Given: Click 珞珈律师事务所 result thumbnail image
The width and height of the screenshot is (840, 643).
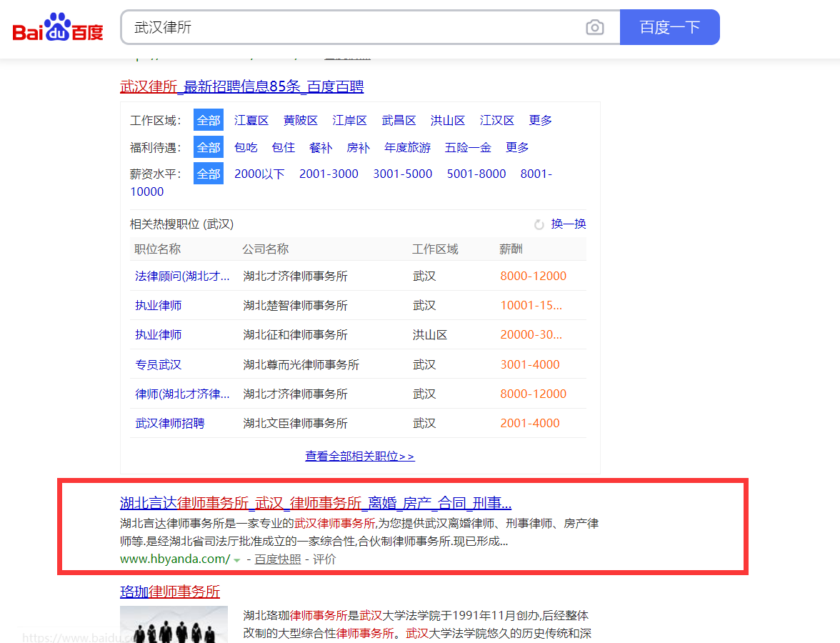Looking at the screenshot, I should pyautogui.click(x=174, y=624).
